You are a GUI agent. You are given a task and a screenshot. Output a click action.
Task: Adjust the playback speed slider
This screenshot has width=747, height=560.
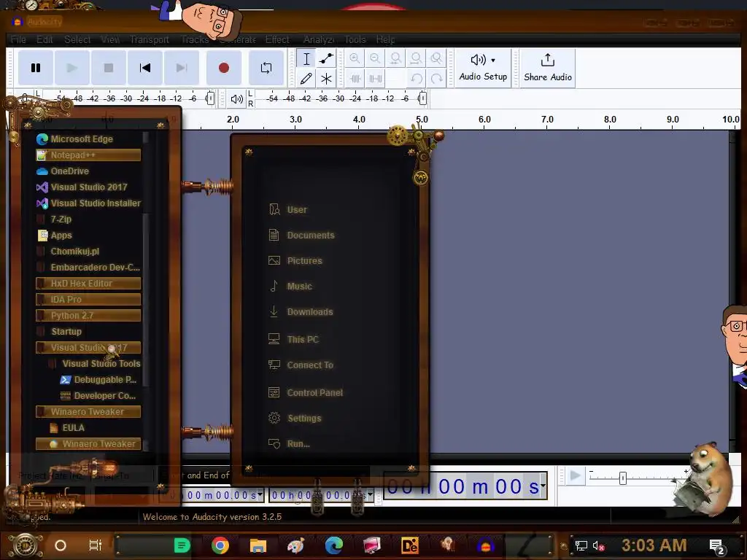[x=623, y=478]
